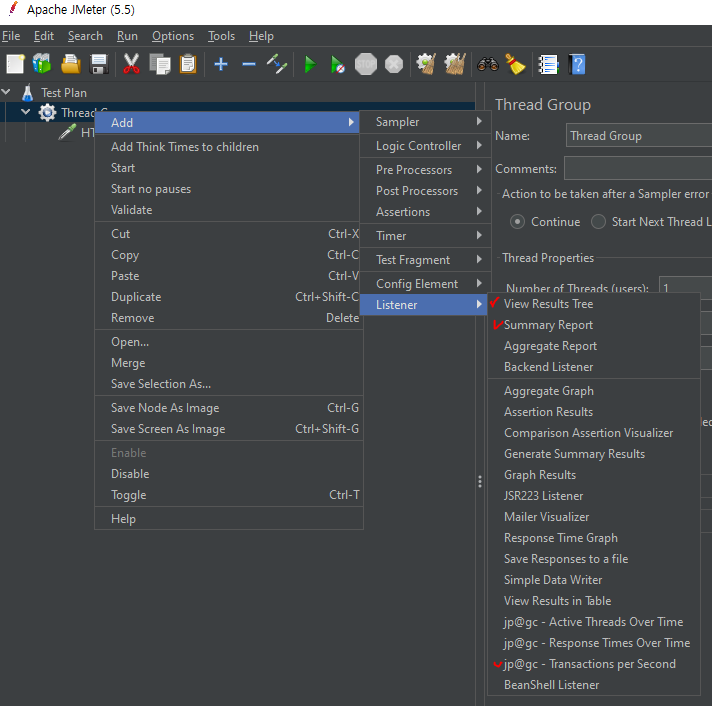This screenshot has width=712, height=706.
Task: Add View Results Tree listener
Action: pos(593,304)
